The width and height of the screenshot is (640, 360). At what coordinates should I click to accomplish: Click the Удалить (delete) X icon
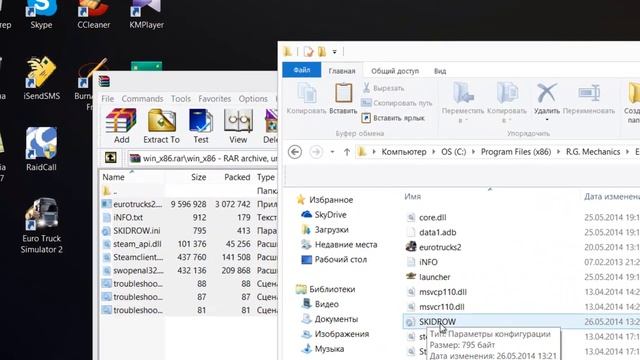[547, 93]
